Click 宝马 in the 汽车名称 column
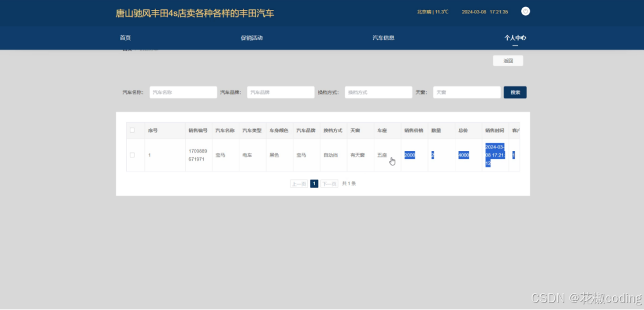This screenshot has width=644, height=310. (x=221, y=156)
